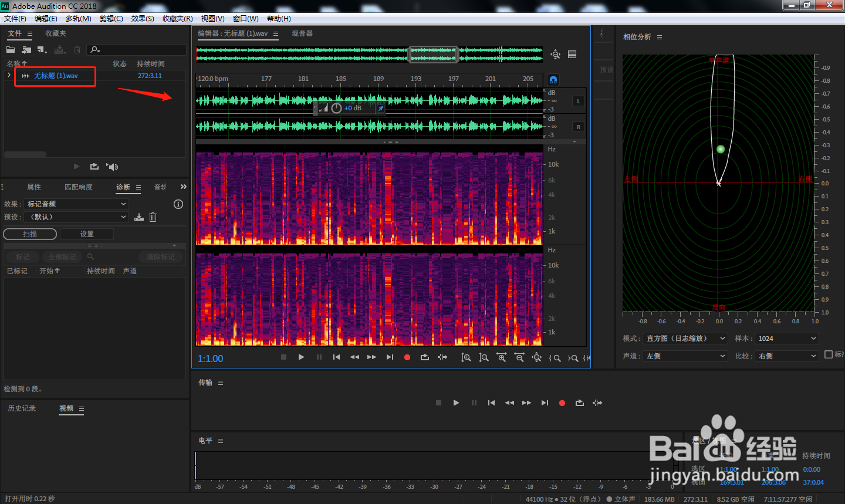Go to next marker in editor panel
The width and height of the screenshot is (845, 504).
390,357
